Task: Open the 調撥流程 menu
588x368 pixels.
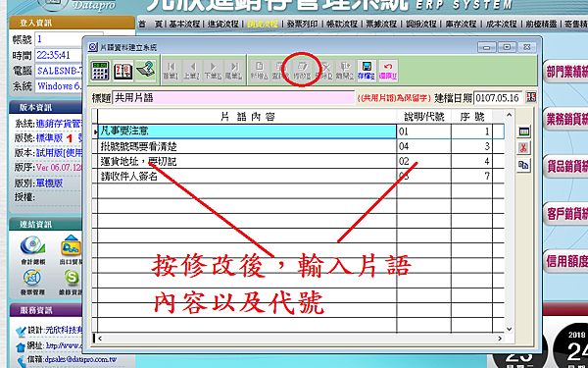Action: 421,24
